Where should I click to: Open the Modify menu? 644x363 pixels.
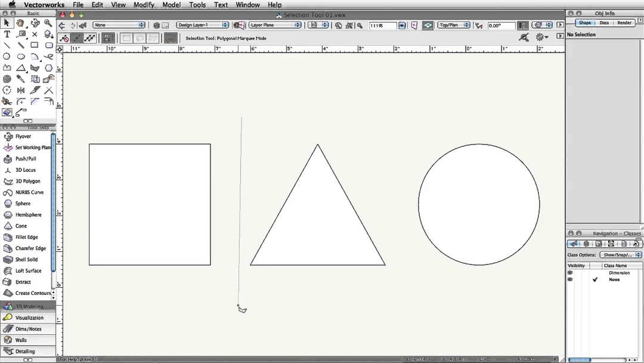[x=144, y=5]
